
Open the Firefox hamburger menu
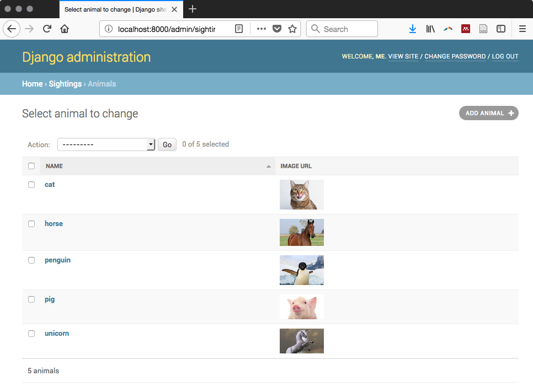point(523,29)
